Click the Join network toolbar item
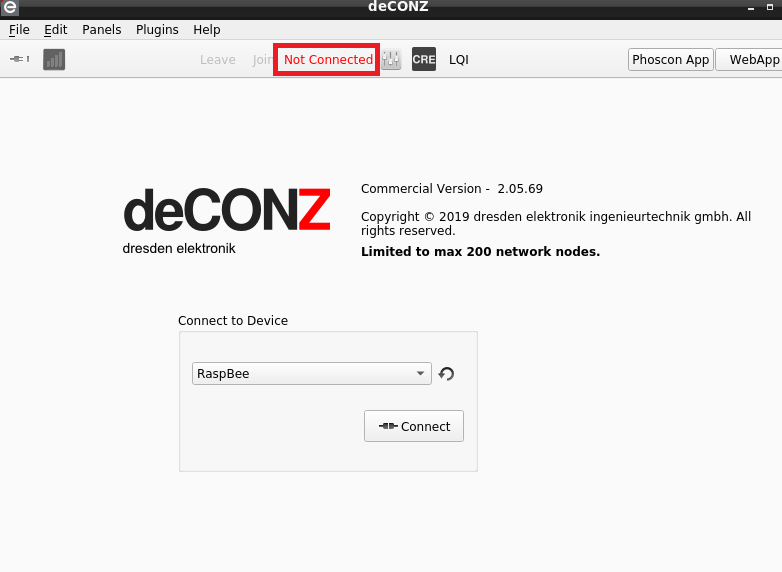782x572 pixels. coord(262,59)
